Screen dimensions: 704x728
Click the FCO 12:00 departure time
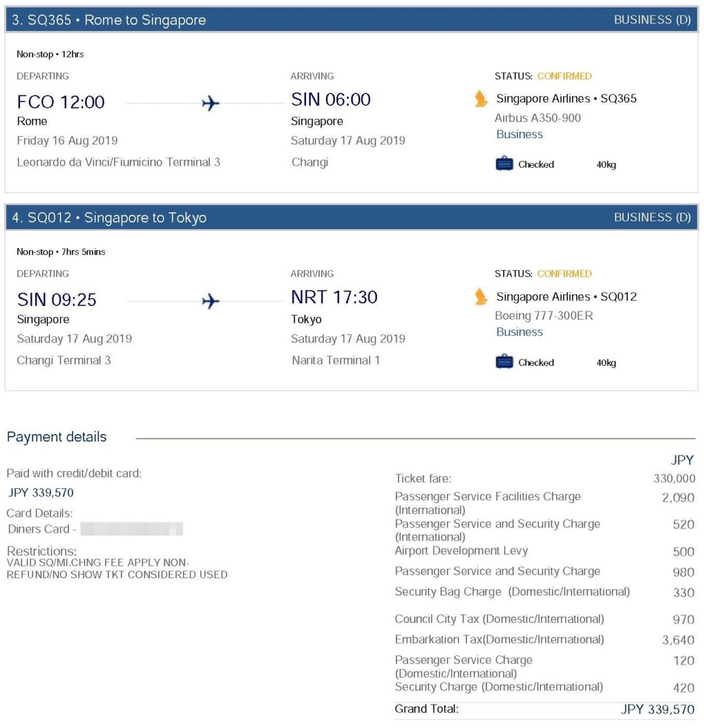(x=60, y=102)
